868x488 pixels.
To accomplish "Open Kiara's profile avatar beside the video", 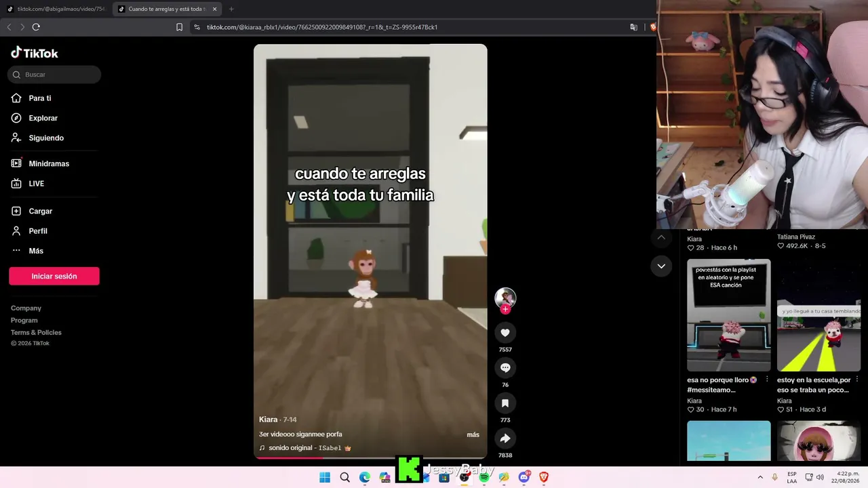I will click(x=505, y=297).
